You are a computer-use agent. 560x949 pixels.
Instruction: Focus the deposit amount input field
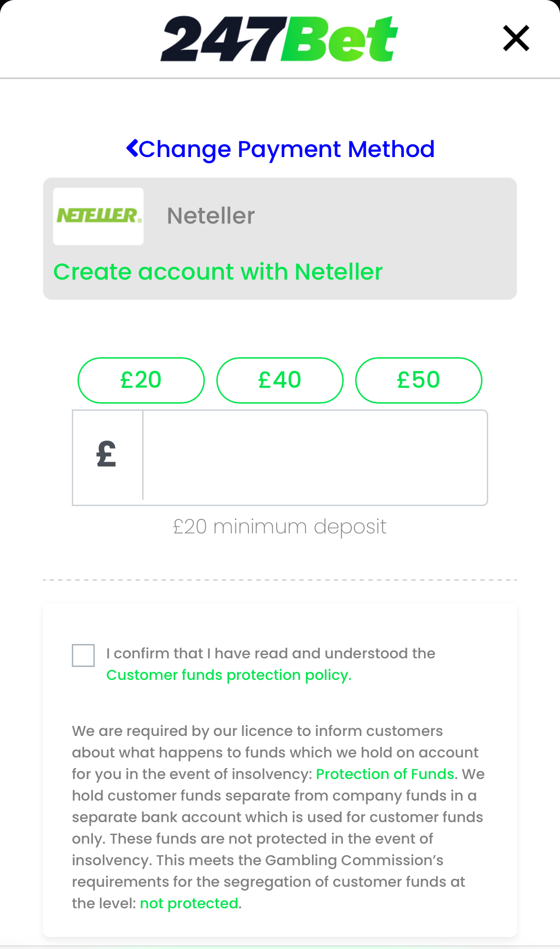point(314,457)
